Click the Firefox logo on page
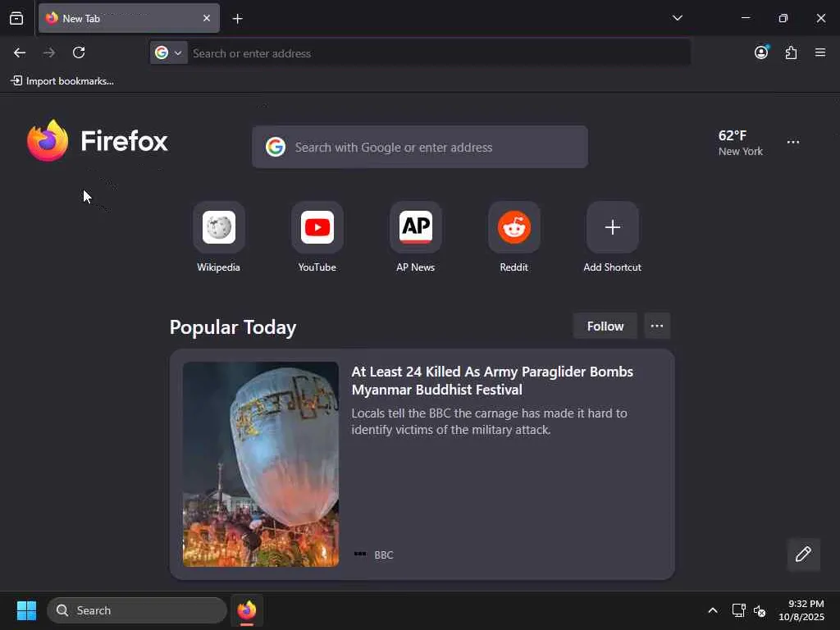This screenshot has width=840, height=630. click(x=98, y=141)
